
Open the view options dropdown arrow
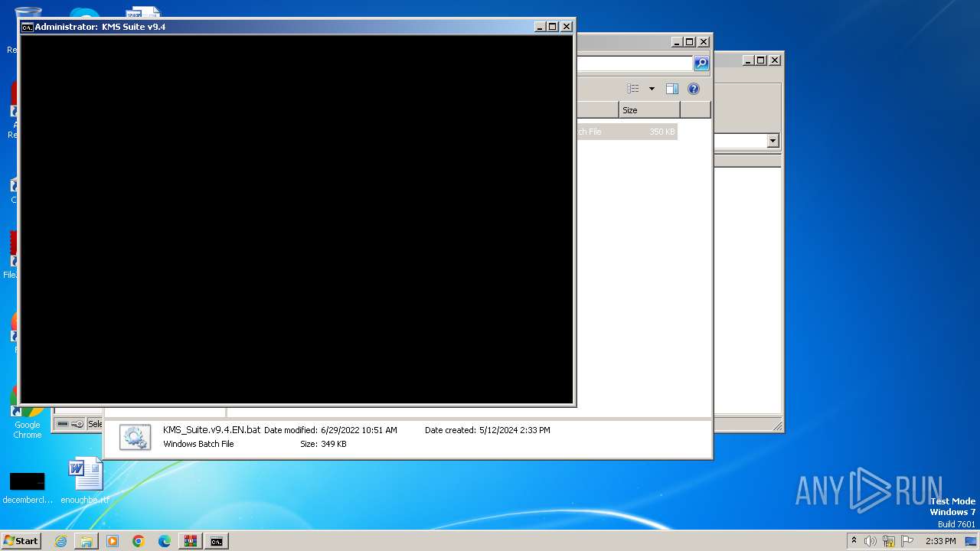click(x=652, y=89)
